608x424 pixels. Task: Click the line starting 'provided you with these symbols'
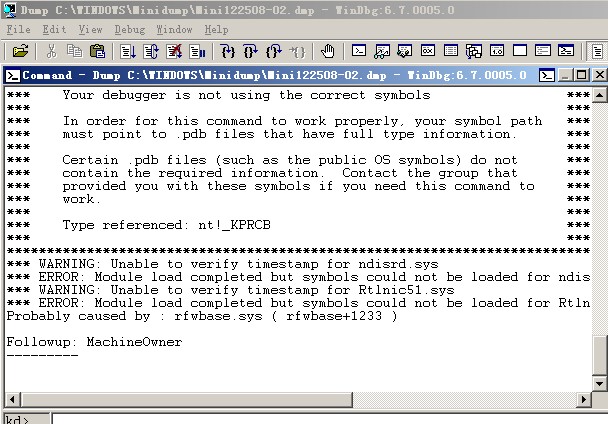click(298, 186)
